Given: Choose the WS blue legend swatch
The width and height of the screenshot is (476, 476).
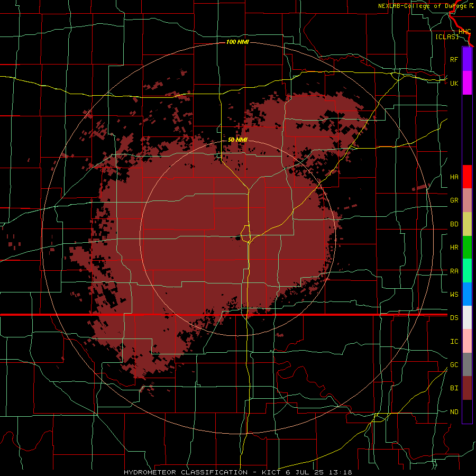Looking at the screenshot, I should [467, 294].
